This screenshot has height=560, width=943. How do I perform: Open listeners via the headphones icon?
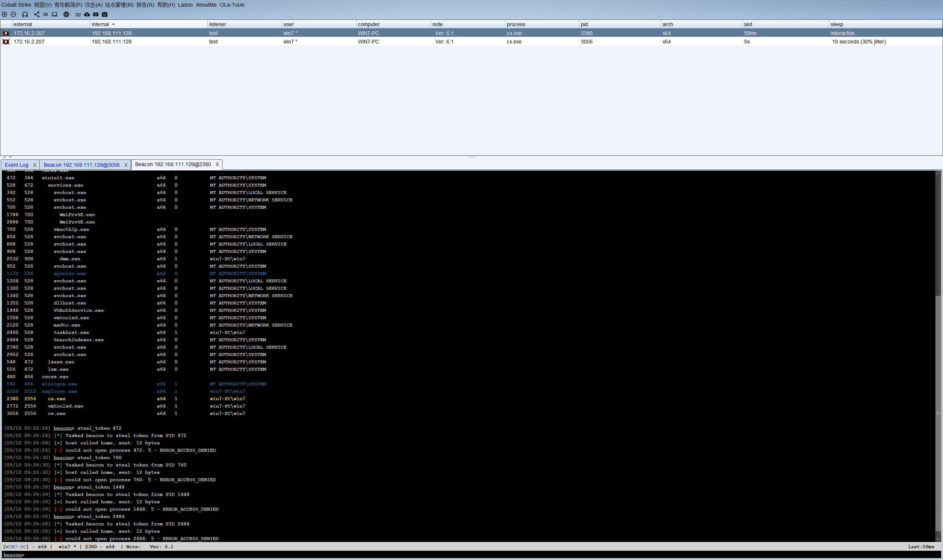[25, 14]
